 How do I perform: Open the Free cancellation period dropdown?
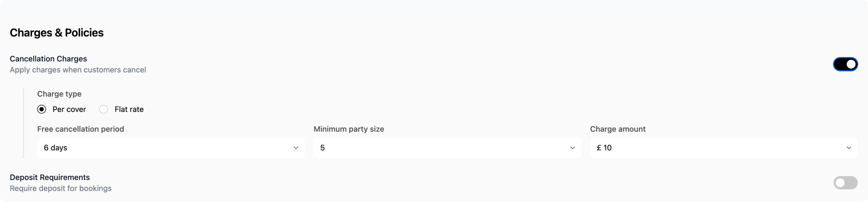click(170, 148)
